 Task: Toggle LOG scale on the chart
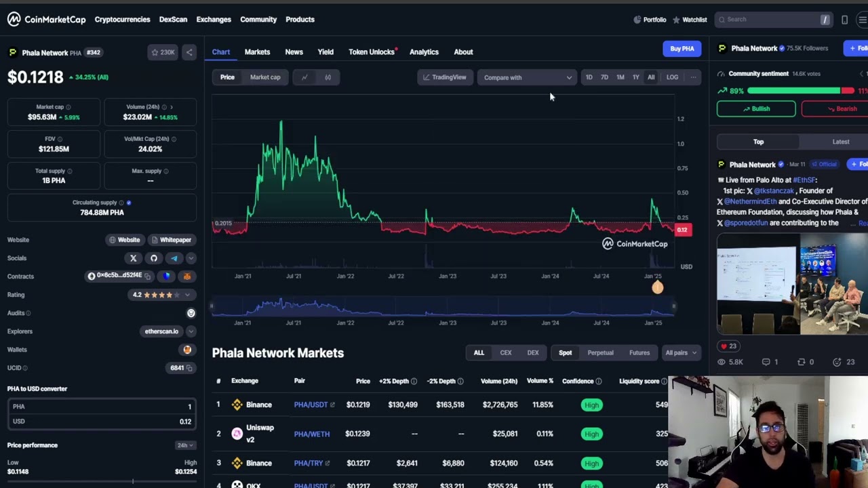coord(672,77)
